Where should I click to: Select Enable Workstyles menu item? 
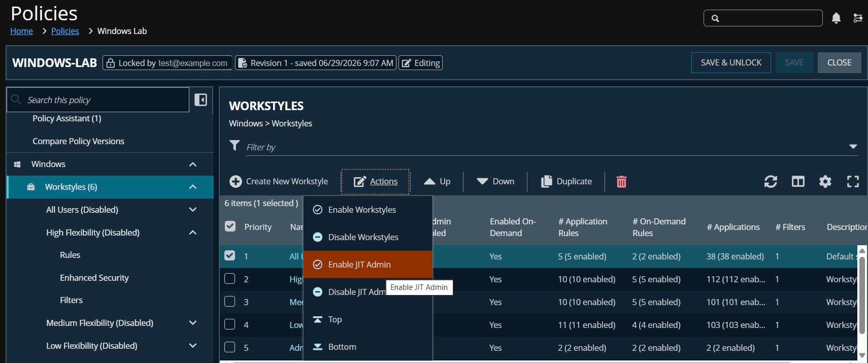tap(368, 210)
